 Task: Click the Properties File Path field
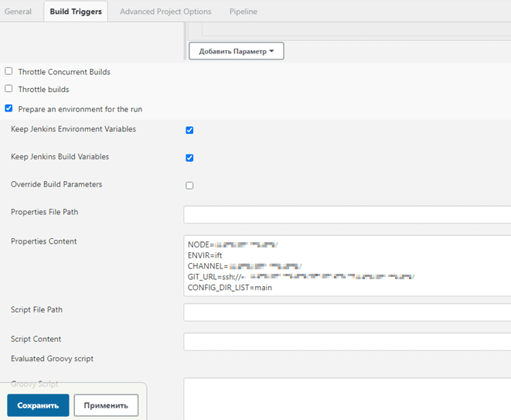point(346,214)
